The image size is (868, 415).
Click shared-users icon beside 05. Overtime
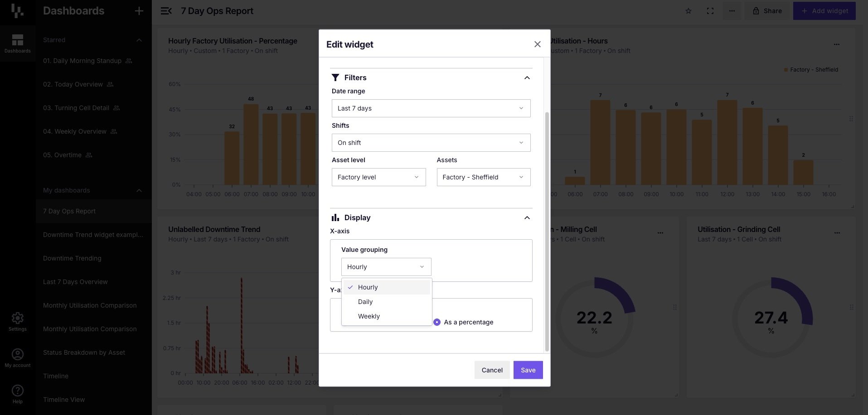click(x=89, y=155)
